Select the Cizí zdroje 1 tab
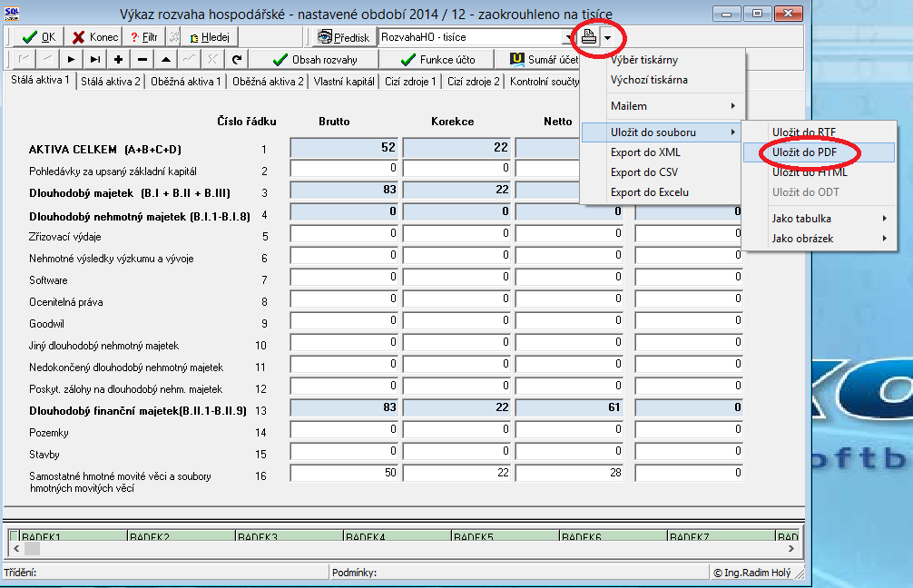This screenshot has height=588, width=913. point(410,82)
